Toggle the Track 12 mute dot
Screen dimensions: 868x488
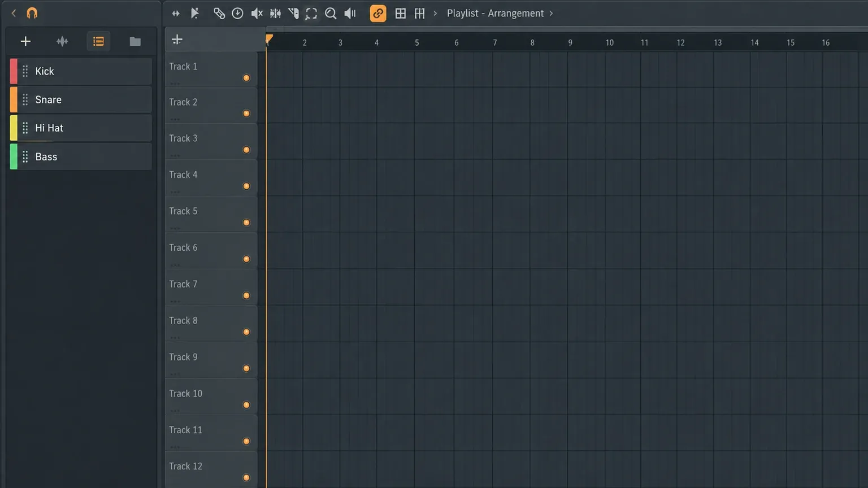click(246, 478)
